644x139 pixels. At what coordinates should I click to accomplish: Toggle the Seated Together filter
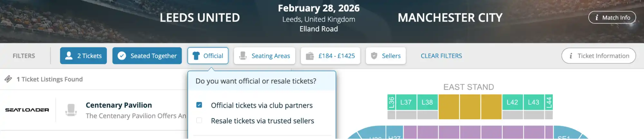[x=147, y=56]
